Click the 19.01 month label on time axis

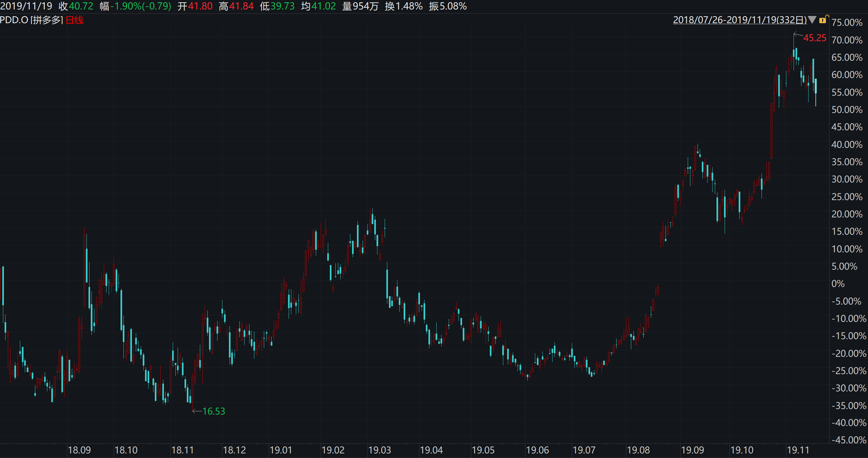pyautogui.click(x=281, y=450)
